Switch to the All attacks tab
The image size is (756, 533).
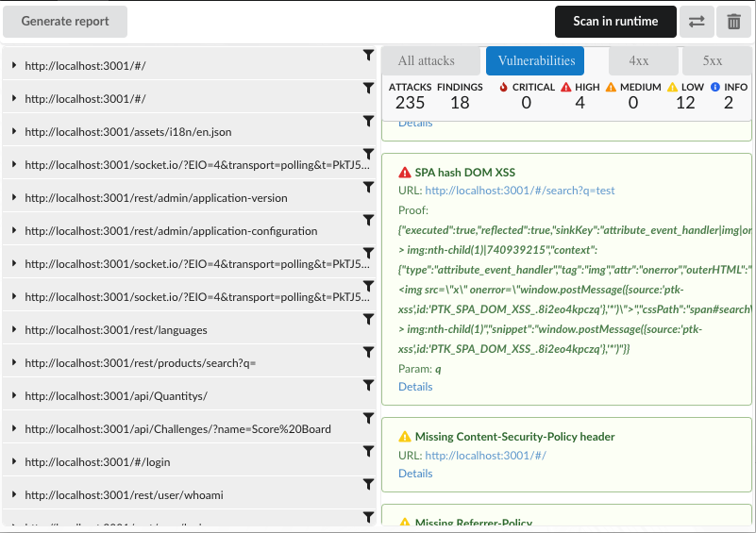[426, 61]
